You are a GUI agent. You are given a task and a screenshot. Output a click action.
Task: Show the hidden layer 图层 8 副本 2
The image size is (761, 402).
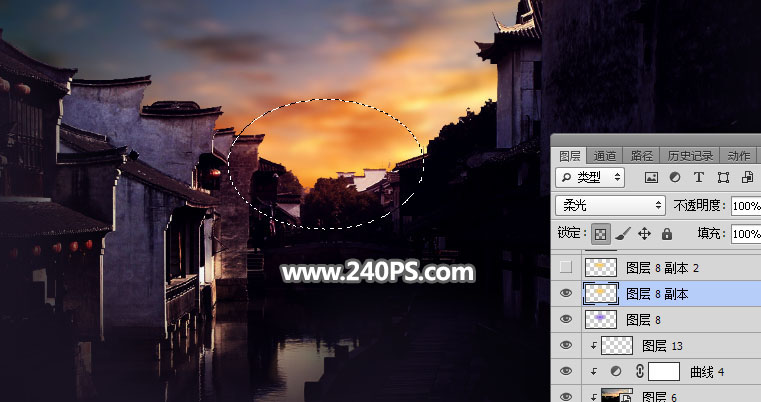(566, 267)
